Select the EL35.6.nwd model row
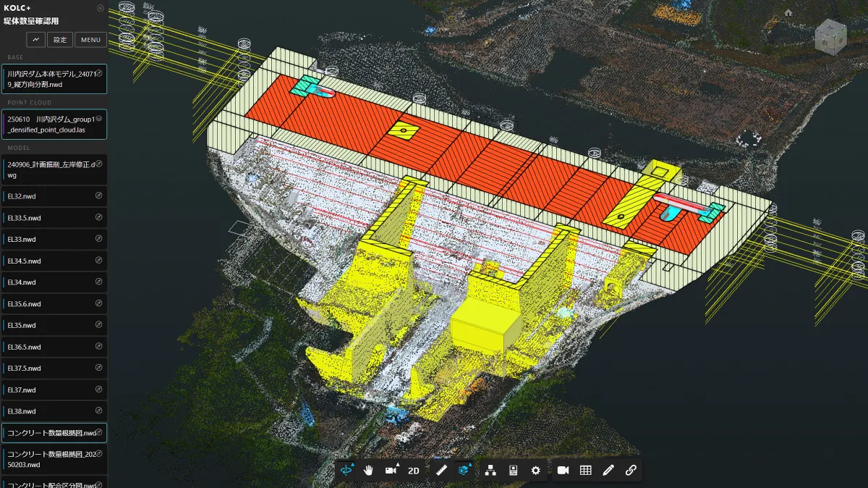Viewport: 868px width, 488px height. 54,304
